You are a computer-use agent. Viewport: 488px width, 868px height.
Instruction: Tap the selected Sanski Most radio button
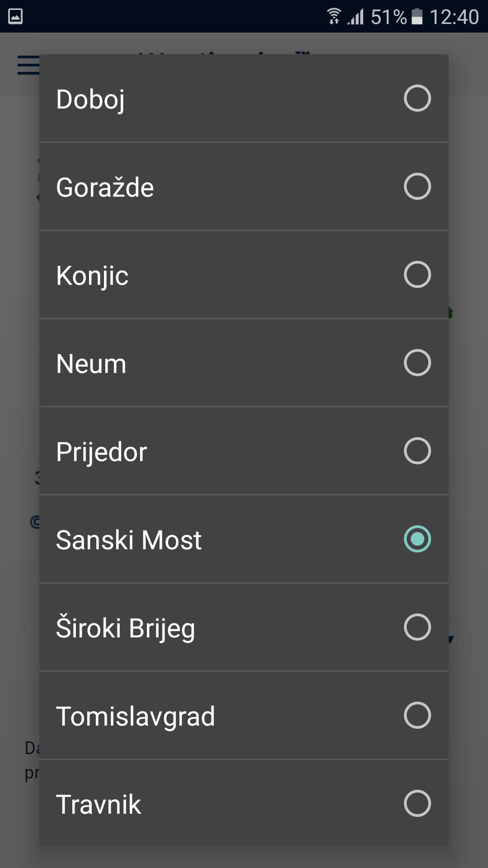pyautogui.click(x=417, y=539)
